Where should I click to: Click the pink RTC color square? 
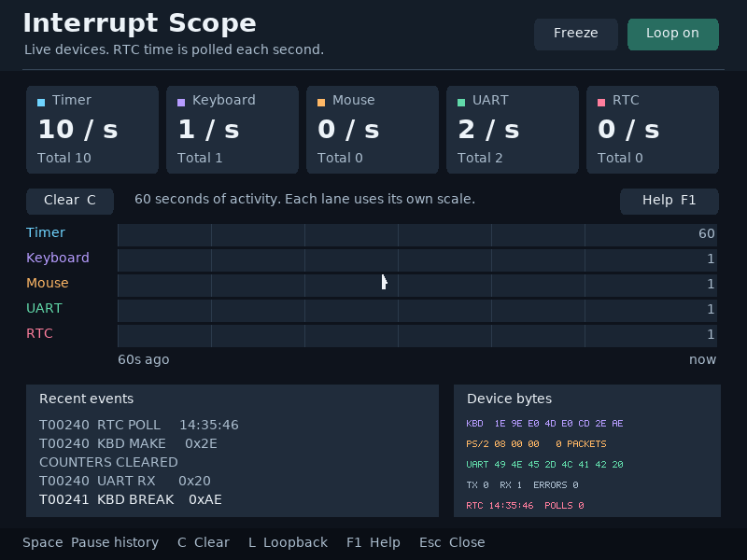(601, 103)
